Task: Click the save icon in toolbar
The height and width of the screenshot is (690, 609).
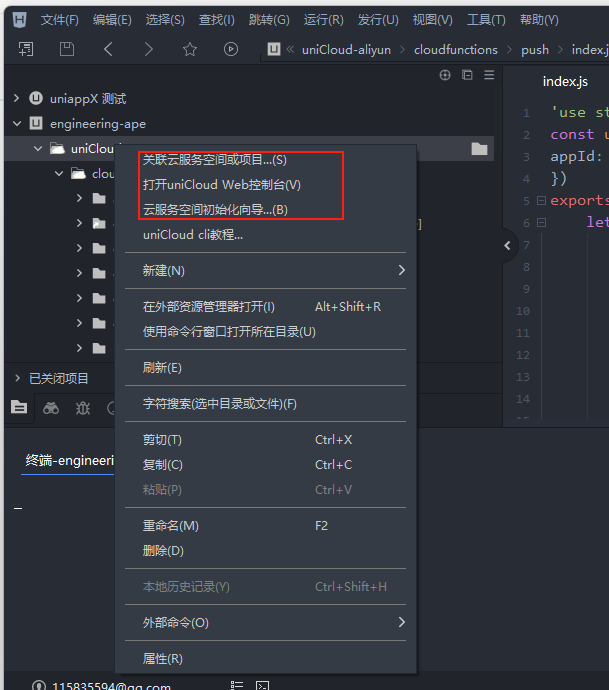Action: tap(67, 49)
